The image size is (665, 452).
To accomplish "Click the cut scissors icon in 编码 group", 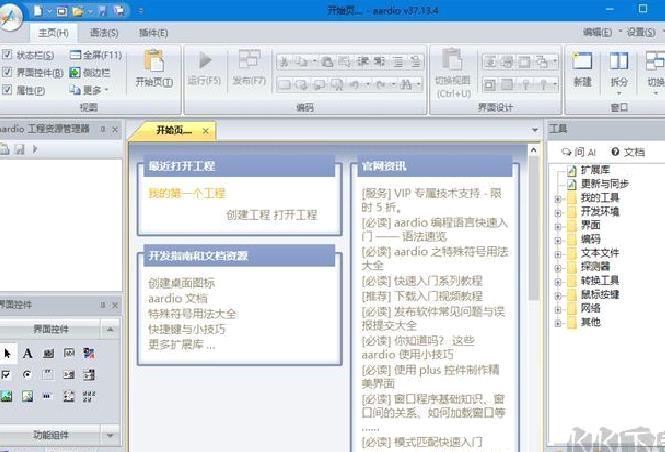I will click(x=284, y=62).
